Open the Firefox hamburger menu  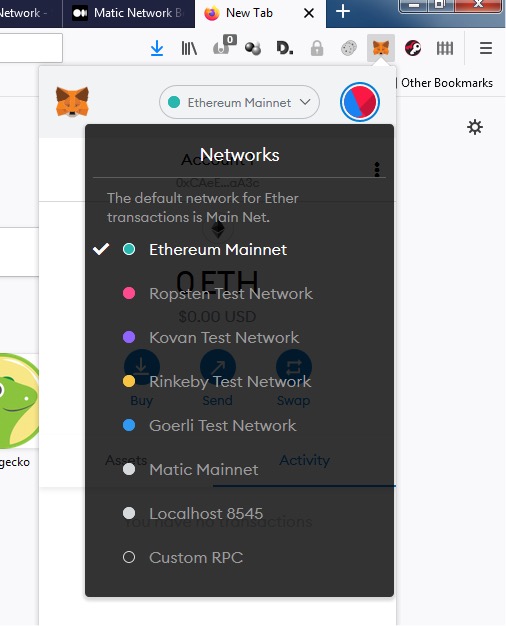click(x=486, y=48)
